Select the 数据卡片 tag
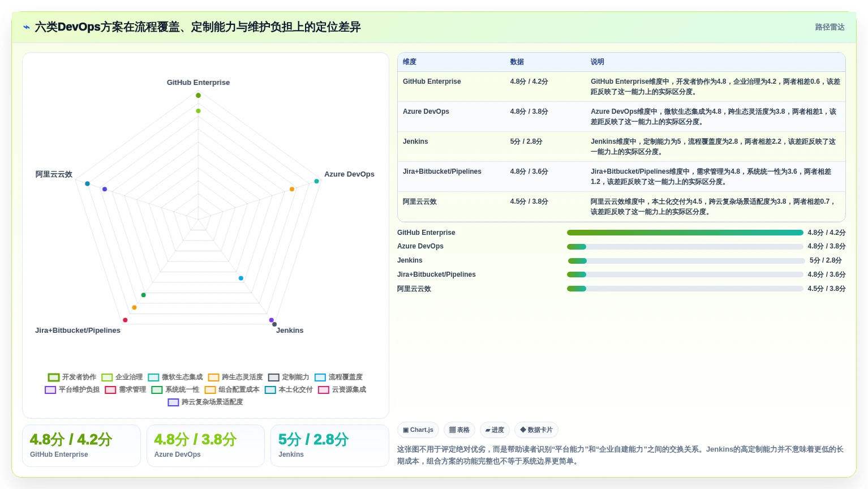Viewport: 868px width, 489px height. click(536, 430)
